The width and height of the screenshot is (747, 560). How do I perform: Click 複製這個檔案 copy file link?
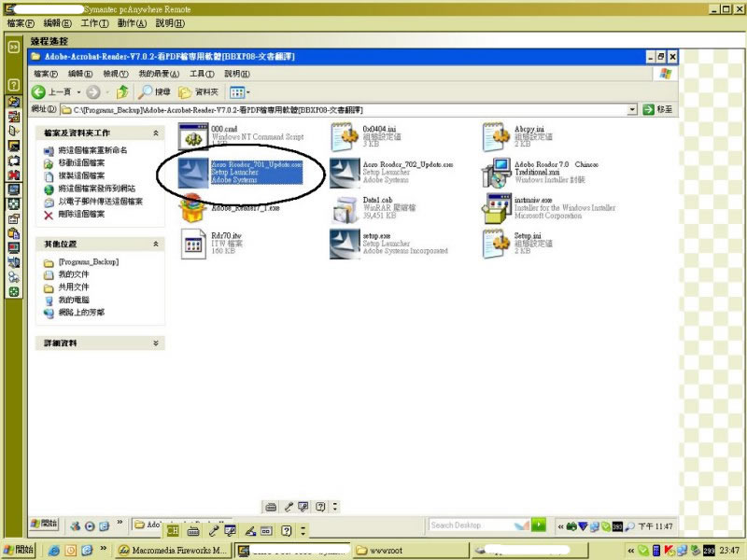coord(81,175)
